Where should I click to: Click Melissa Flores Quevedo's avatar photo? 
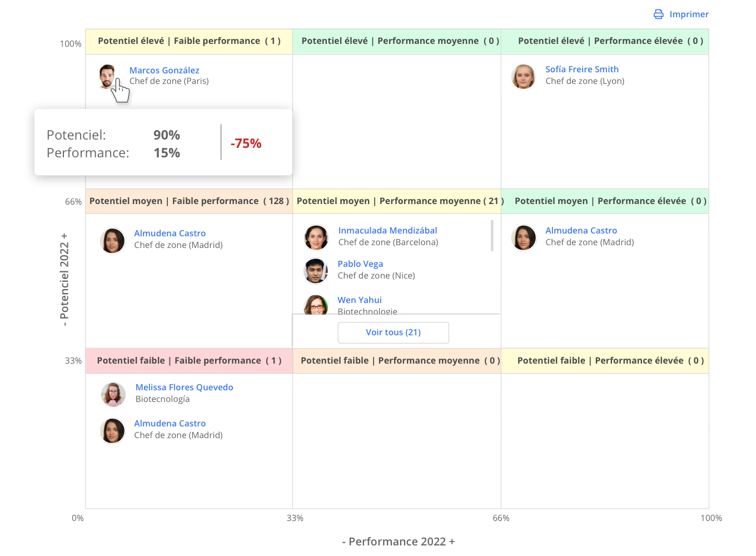113,394
